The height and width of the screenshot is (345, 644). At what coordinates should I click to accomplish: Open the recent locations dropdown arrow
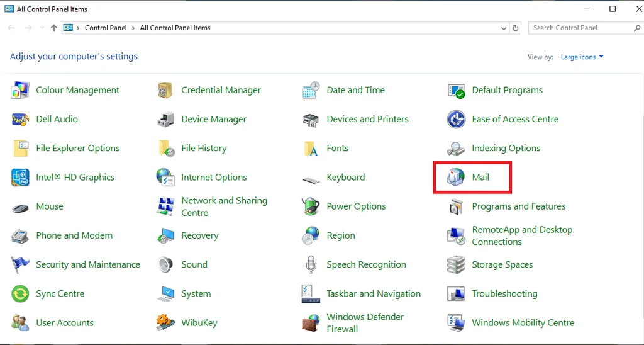tap(42, 28)
